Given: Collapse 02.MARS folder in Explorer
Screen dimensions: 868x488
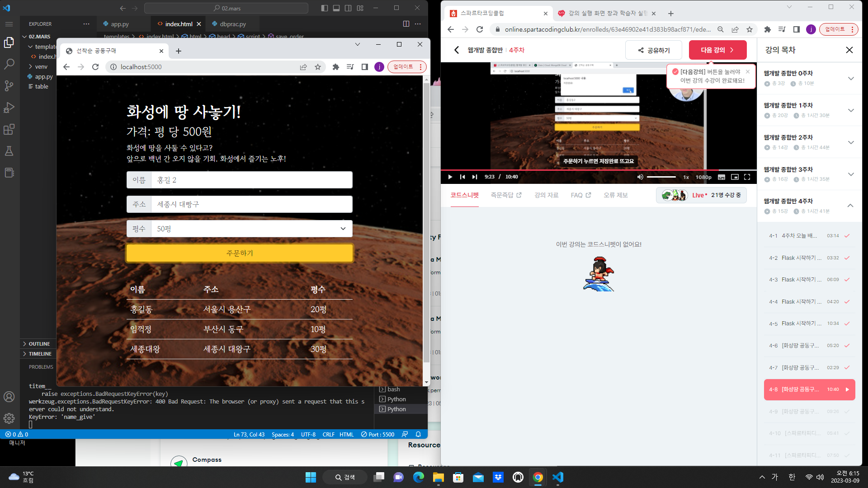Looking at the screenshot, I should [38, 37].
